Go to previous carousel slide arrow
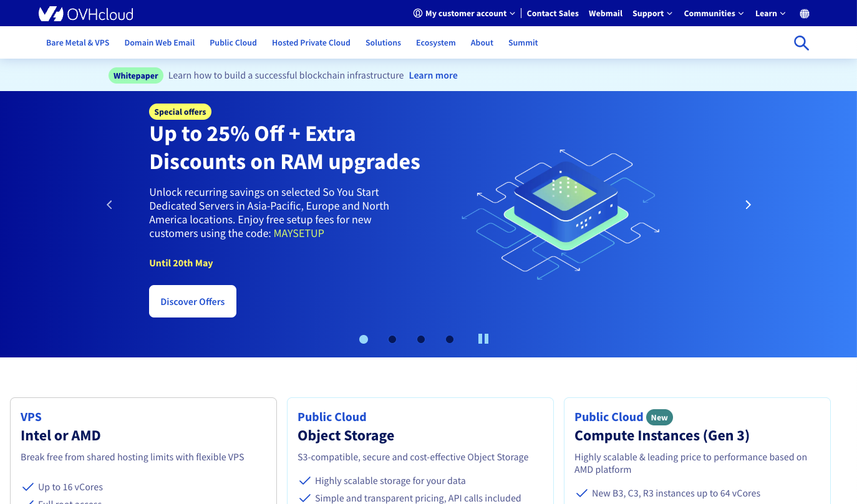The image size is (857, 504). coord(109,205)
